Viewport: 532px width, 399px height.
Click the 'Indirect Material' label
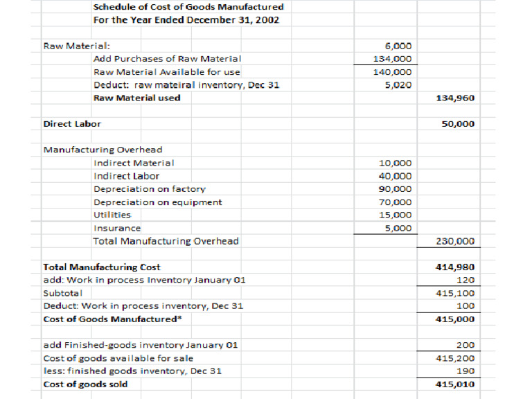pos(134,163)
